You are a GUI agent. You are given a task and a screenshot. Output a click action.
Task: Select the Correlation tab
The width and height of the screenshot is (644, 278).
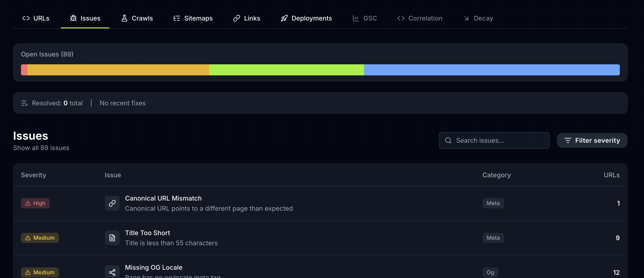(420, 18)
